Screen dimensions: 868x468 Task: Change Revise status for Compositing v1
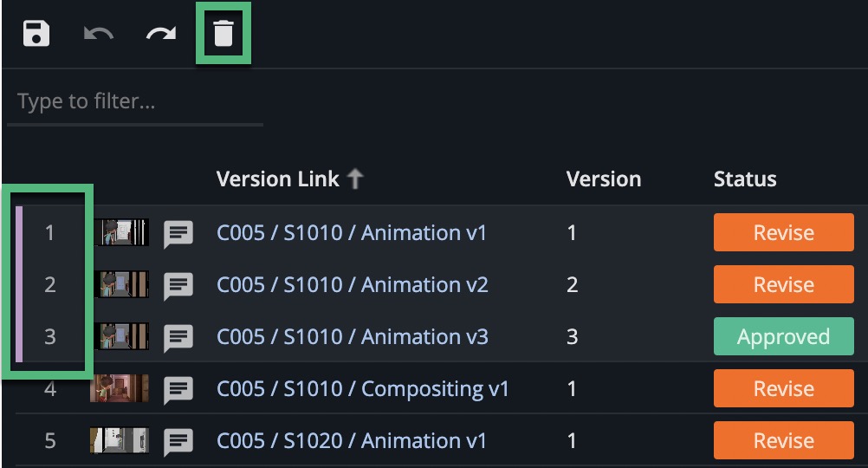tap(783, 388)
